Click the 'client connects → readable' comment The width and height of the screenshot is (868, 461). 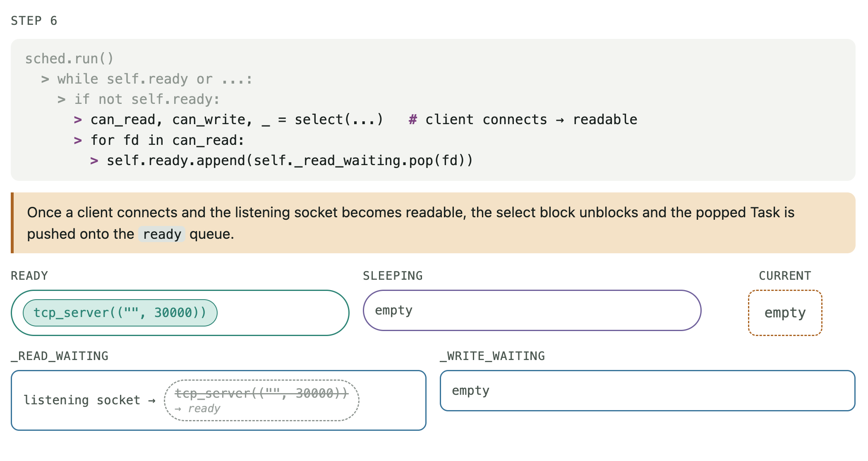click(x=523, y=120)
